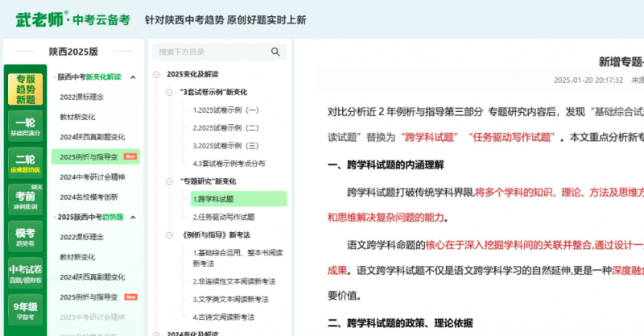The height and width of the screenshot is (336, 644).
Task: Open 2.任务驱动写作试题 in directory tree
Action: [223, 217]
